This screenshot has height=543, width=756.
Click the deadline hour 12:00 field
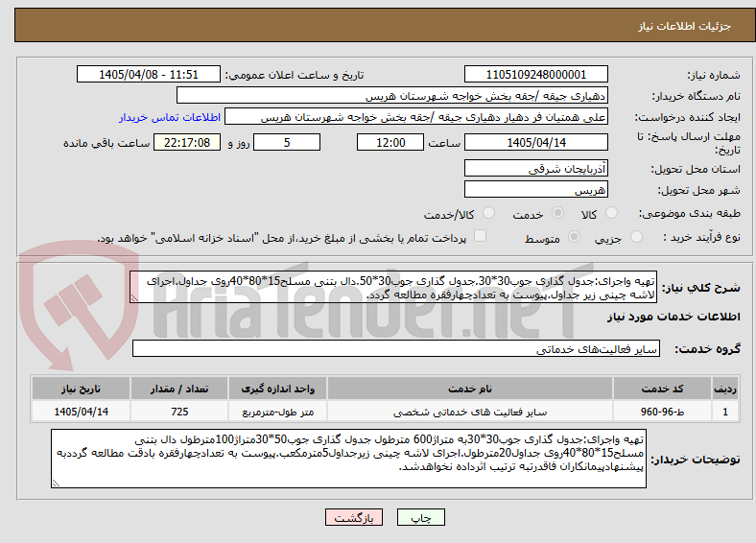click(390, 142)
